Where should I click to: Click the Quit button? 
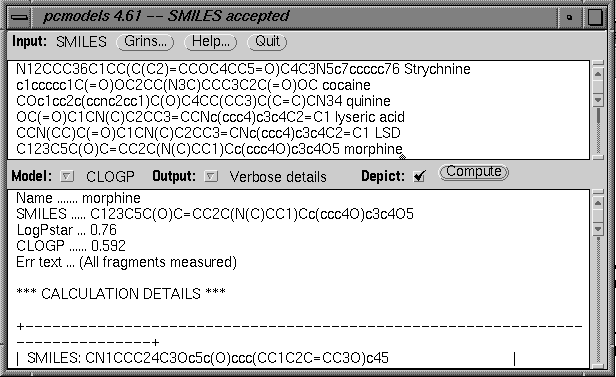[x=267, y=42]
